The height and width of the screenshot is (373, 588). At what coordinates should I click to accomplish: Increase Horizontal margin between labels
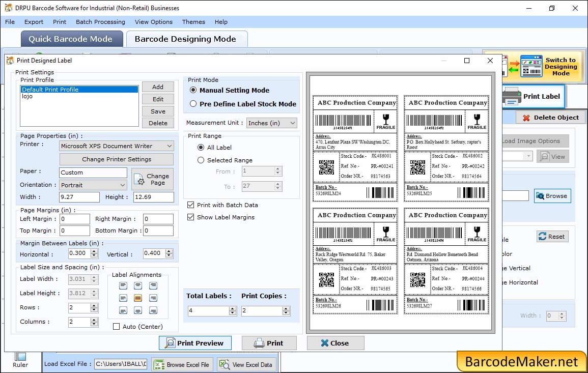95,251
